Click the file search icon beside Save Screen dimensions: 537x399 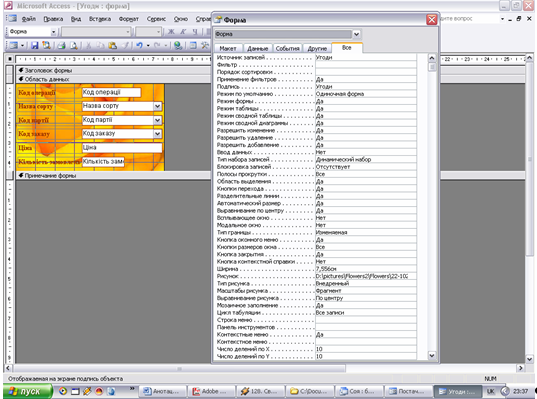(x=46, y=45)
